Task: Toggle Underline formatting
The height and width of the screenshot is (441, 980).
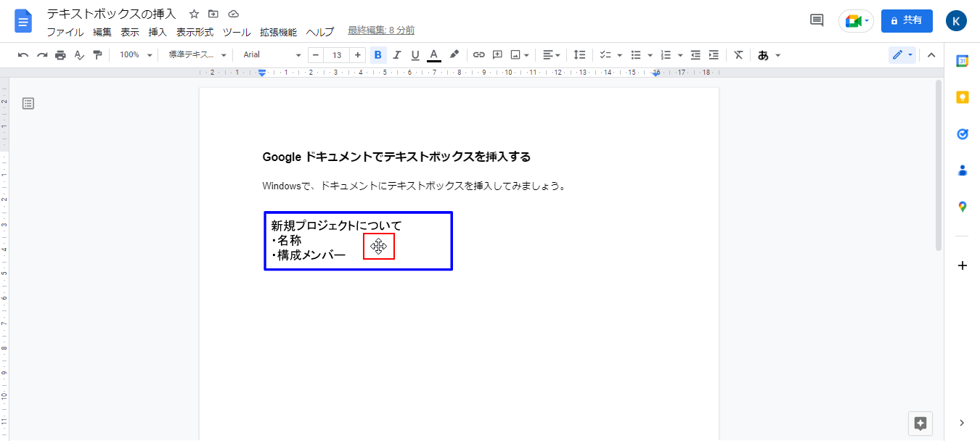Action: coord(415,55)
